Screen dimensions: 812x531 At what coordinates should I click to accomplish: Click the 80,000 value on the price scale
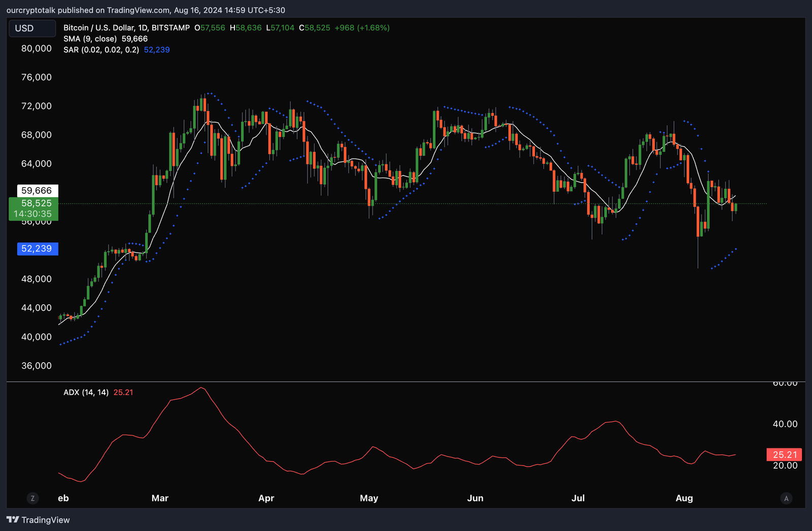[36, 48]
